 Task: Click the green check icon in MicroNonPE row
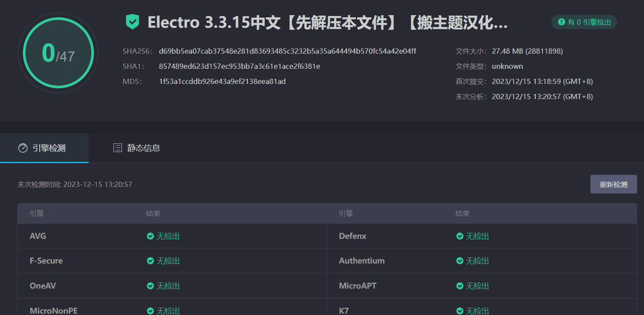coord(150,311)
